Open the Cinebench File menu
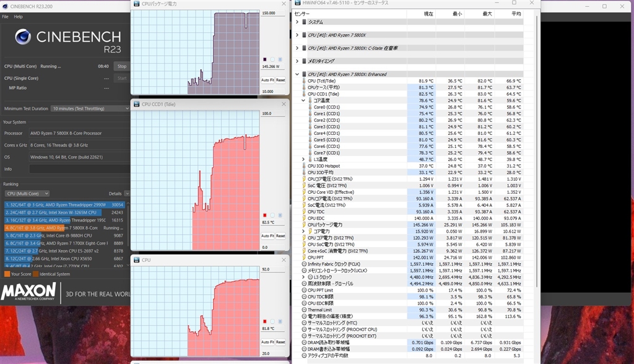The height and width of the screenshot is (364, 634). (5, 17)
